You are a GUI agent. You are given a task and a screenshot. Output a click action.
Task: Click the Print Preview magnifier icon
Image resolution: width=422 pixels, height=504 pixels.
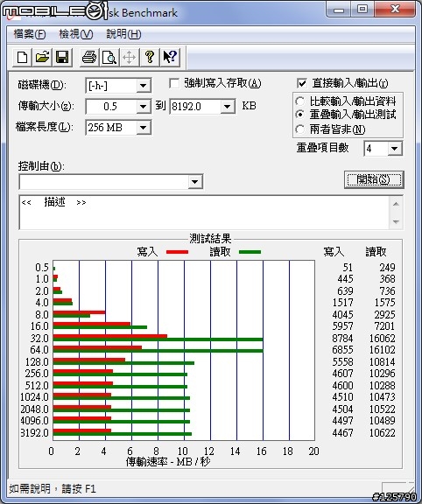point(109,58)
